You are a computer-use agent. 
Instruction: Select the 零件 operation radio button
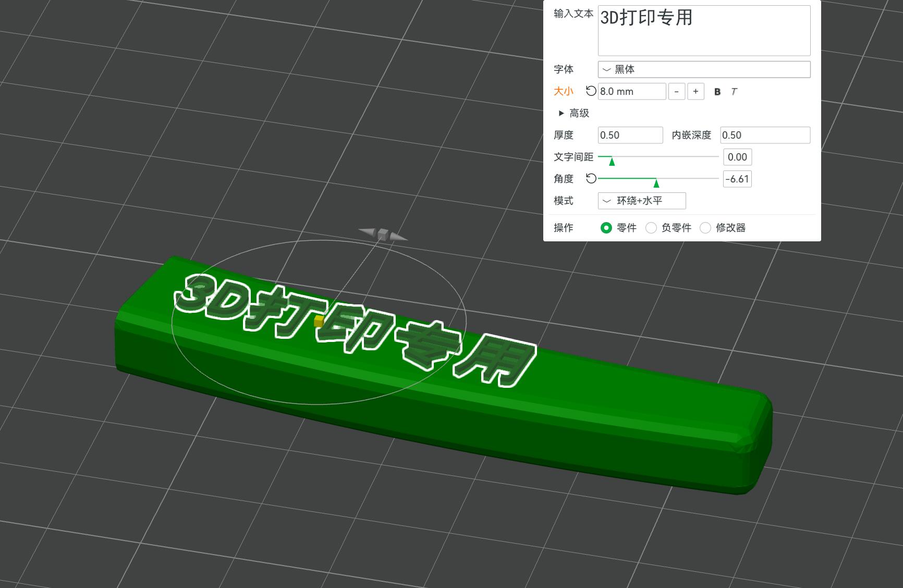coord(606,228)
